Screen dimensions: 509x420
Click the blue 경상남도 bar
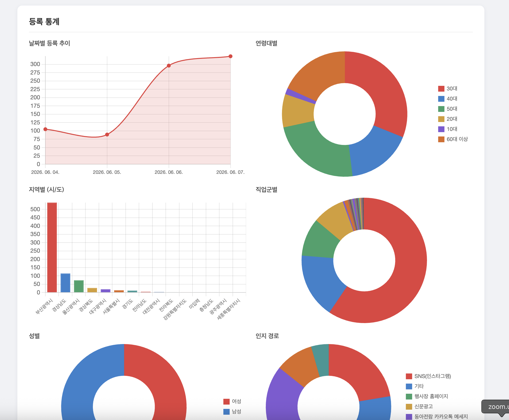[65, 283]
